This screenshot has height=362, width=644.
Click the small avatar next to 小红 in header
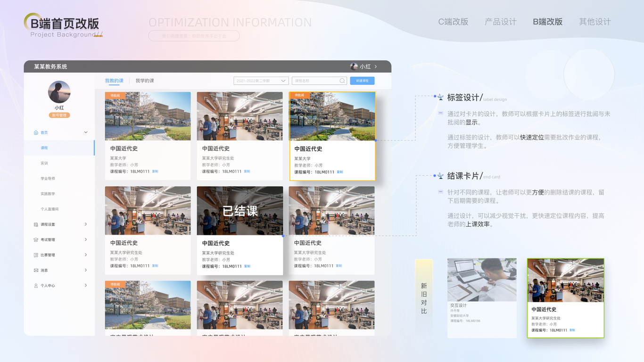[x=354, y=66]
